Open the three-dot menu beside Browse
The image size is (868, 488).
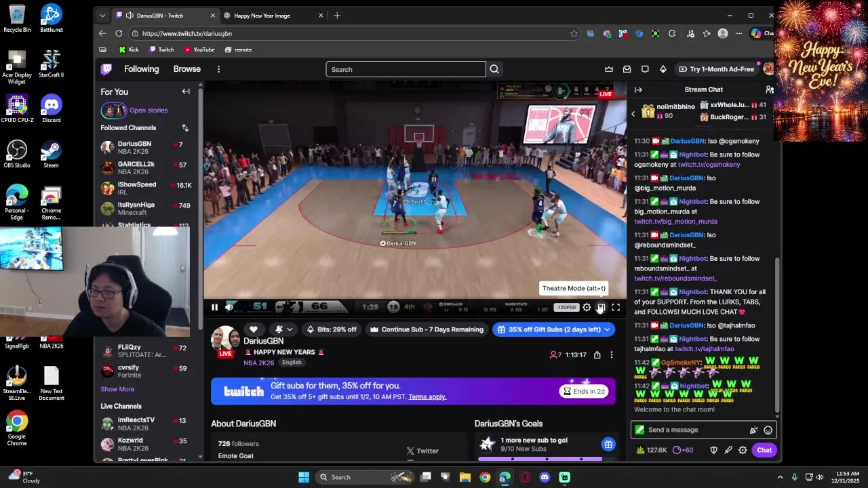[x=218, y=69]
